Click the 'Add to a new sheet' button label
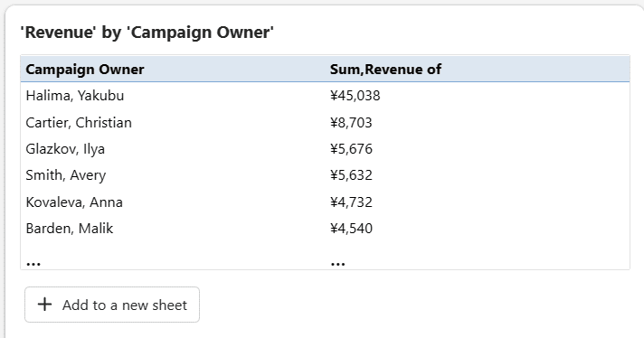 pyautogui.click(x=125, y=305)
